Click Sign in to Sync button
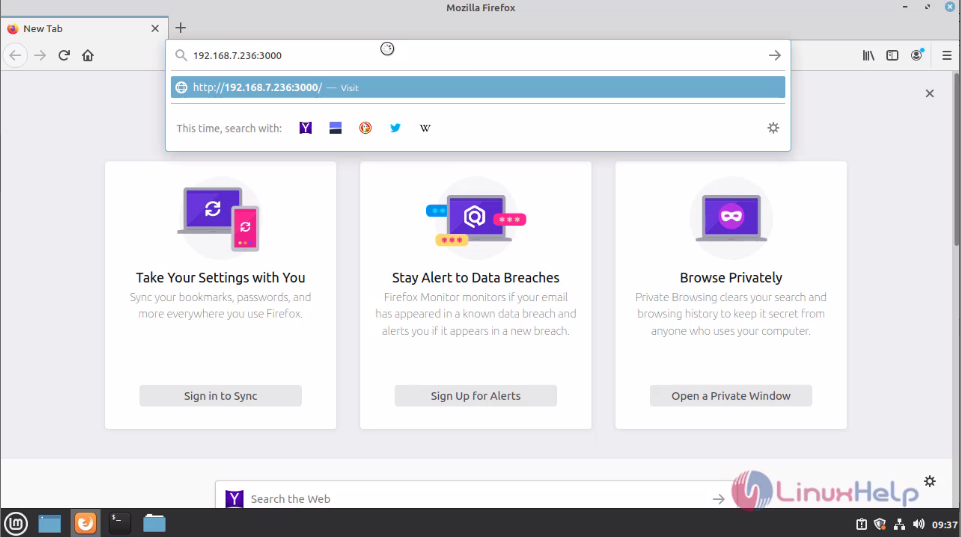 click(x=221, y=395)
